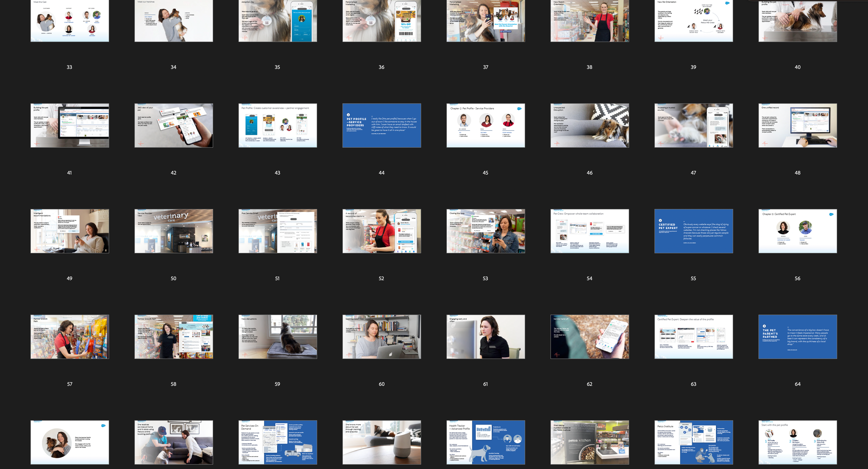The width and height of the screenshot is (868, 469).
Task: Open slide 59 New disruptions thumbnail
Action: click(277, 337)
